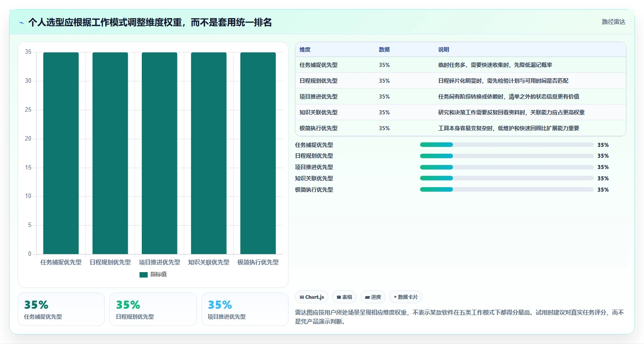This screenshot has width=644, height=344.
Task: Click the description starting with 研究和决策工作
Action: [x=511, y=113]
